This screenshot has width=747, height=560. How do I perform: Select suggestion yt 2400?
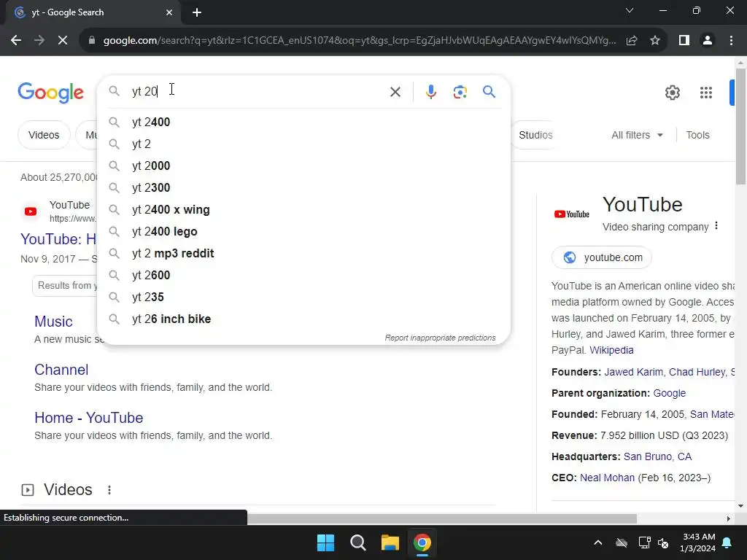pyautogui.click(x=303, y=122)
